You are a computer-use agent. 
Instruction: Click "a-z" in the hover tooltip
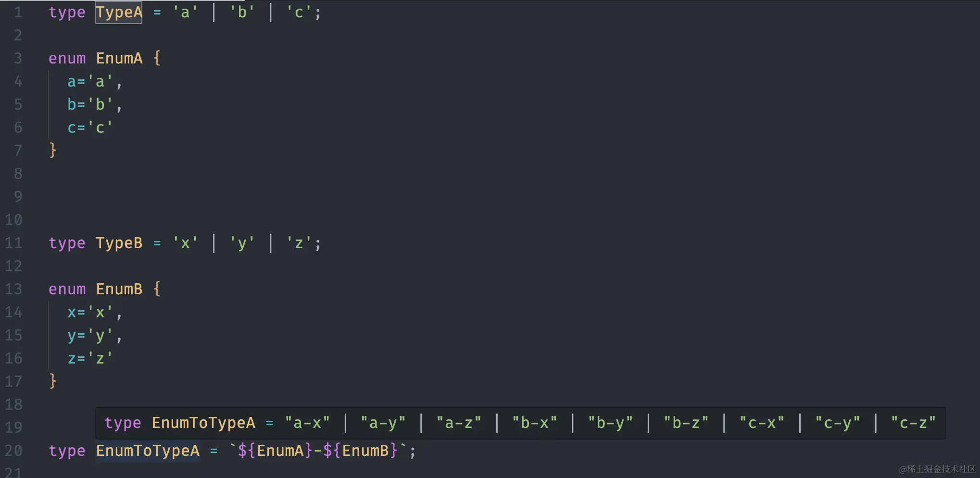tap(459, 423)
